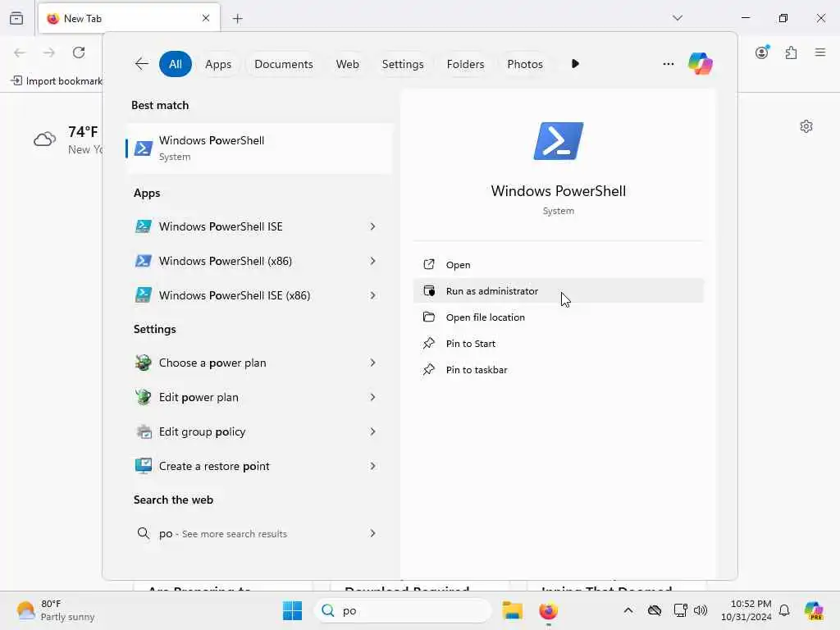Open the Windows Start button
The image size is (840, 630).
tap(292, 610)
